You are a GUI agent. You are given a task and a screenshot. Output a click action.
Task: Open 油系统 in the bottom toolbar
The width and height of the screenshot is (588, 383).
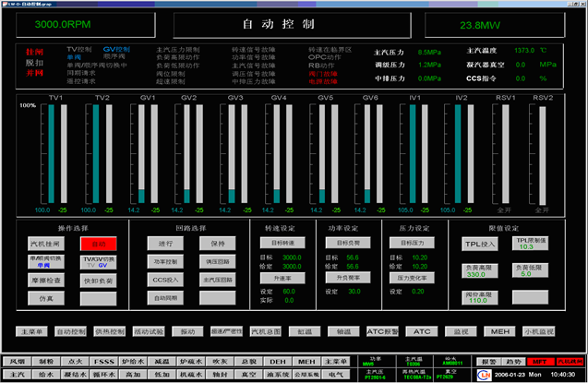pos(278,375)
